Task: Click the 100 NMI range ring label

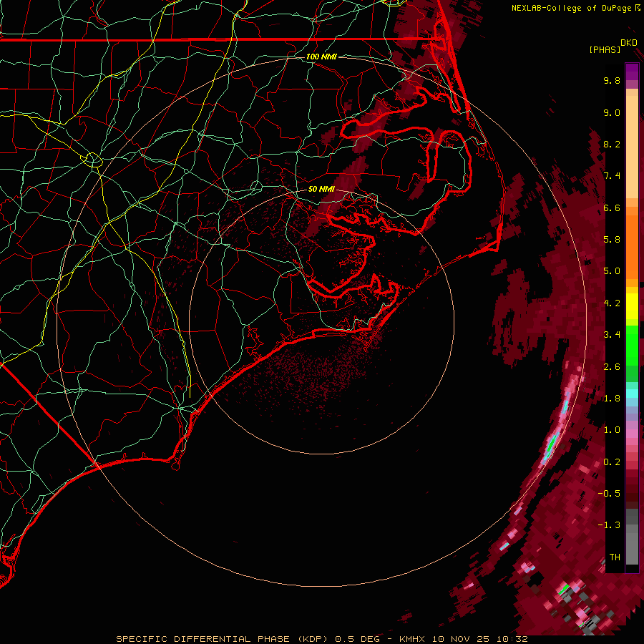Action: pos(321,57)
